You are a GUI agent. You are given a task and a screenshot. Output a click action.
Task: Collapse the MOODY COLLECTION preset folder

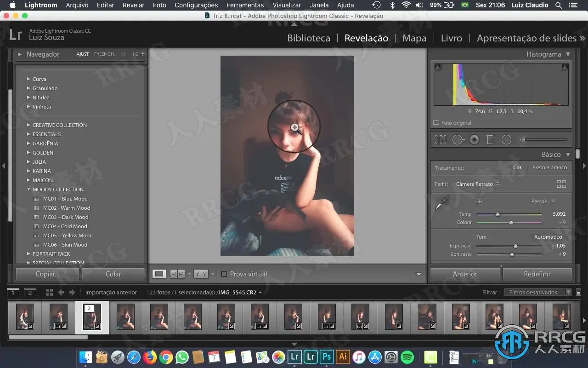click(29, 190)
